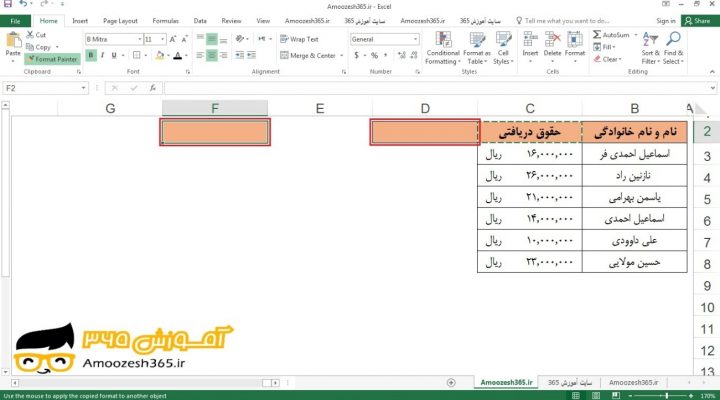This screenshot has height=400, width=720.
Task: Open Format as Table gallery
Action: click(x=477, y=48)
